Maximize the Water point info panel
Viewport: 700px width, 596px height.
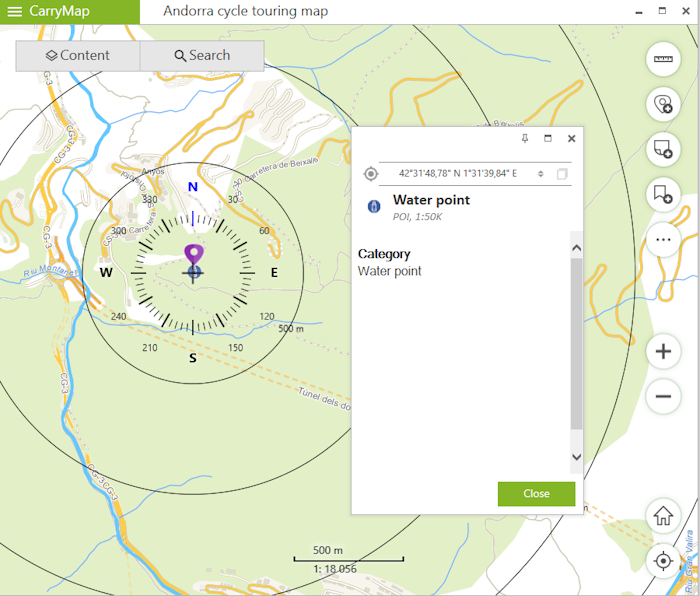pyautogui.click(x=548, y=138)
